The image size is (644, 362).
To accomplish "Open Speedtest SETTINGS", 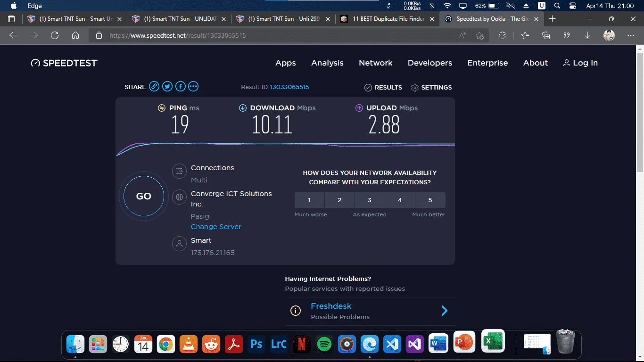I will click(x=431, y=87).
